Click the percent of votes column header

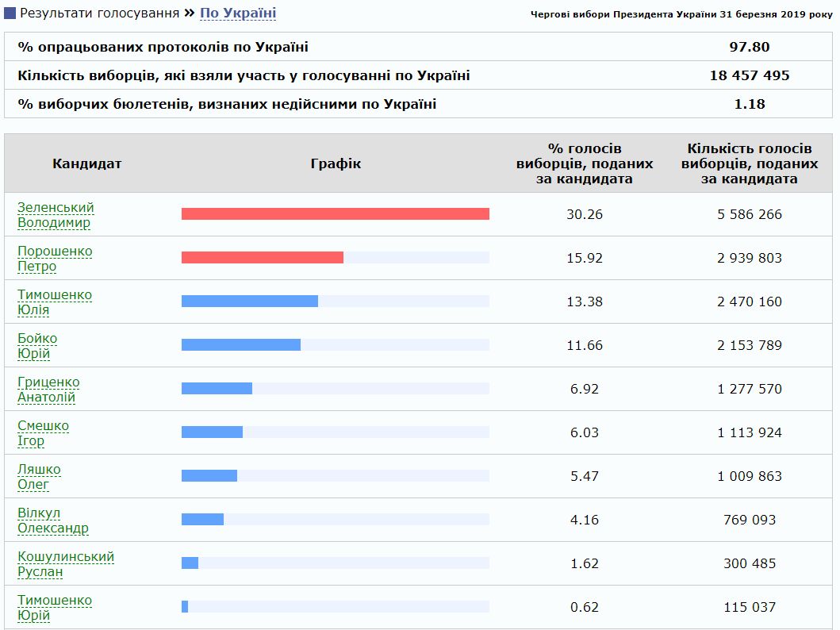click(585, 163)
